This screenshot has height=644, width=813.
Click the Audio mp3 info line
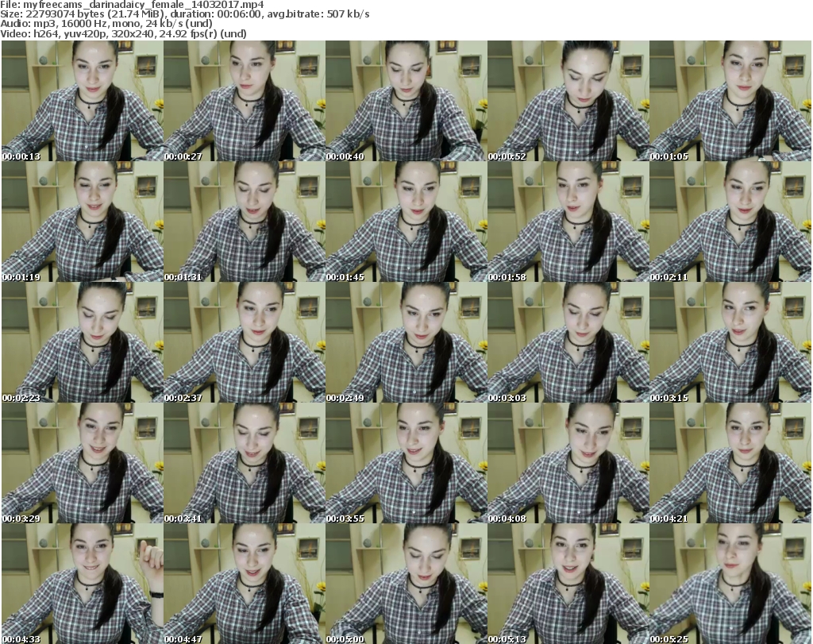pyautogui.click(x=106, y=24)
